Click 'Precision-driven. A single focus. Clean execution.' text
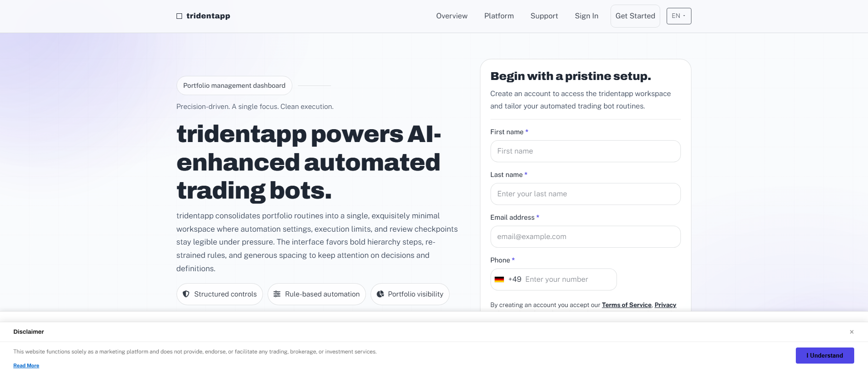 [x=255, y=107]
